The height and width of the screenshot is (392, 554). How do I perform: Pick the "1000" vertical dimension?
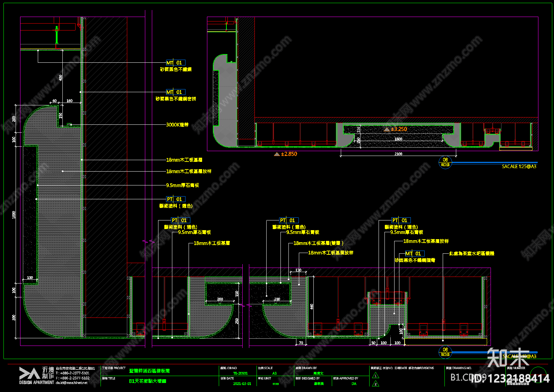(x=14, y=215)
